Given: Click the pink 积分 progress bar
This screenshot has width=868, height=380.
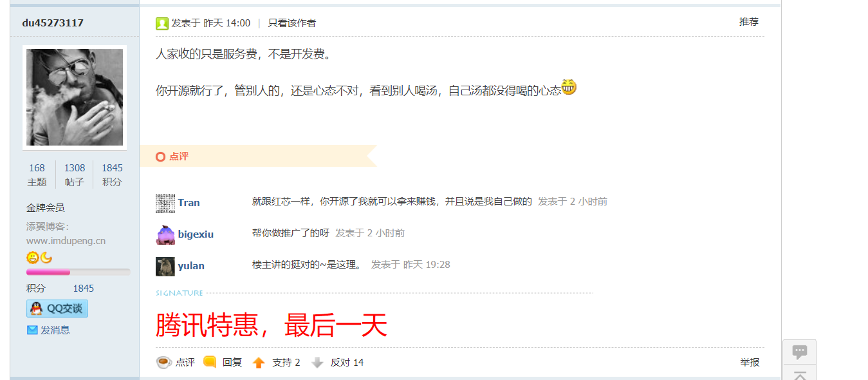Looking at the screenshot, I should [78, 272].
